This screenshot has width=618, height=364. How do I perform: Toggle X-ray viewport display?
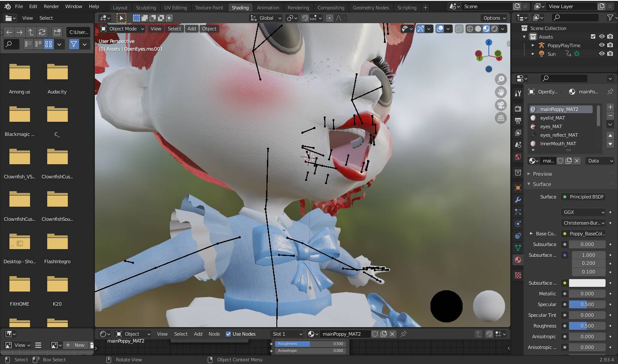459,29
